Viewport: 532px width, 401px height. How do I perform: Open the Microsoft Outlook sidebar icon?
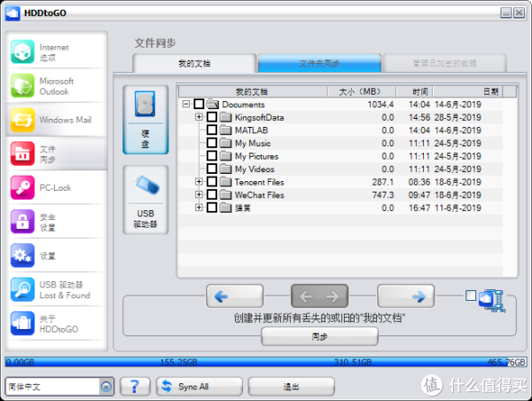coord(22,85)
